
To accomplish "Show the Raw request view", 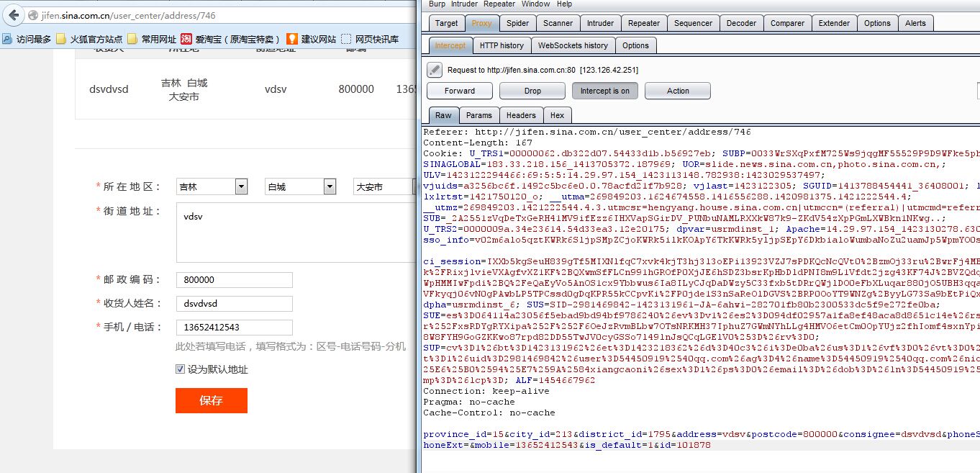I will tap(443, 115).
